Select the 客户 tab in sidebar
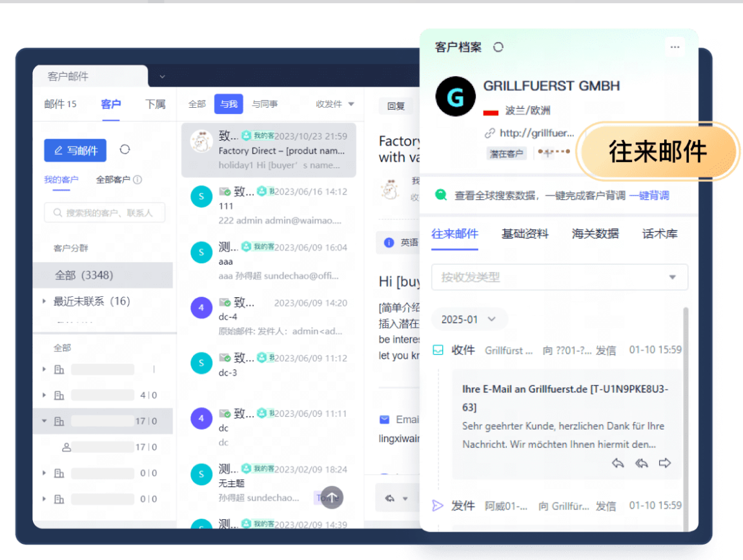 (111, 104)
